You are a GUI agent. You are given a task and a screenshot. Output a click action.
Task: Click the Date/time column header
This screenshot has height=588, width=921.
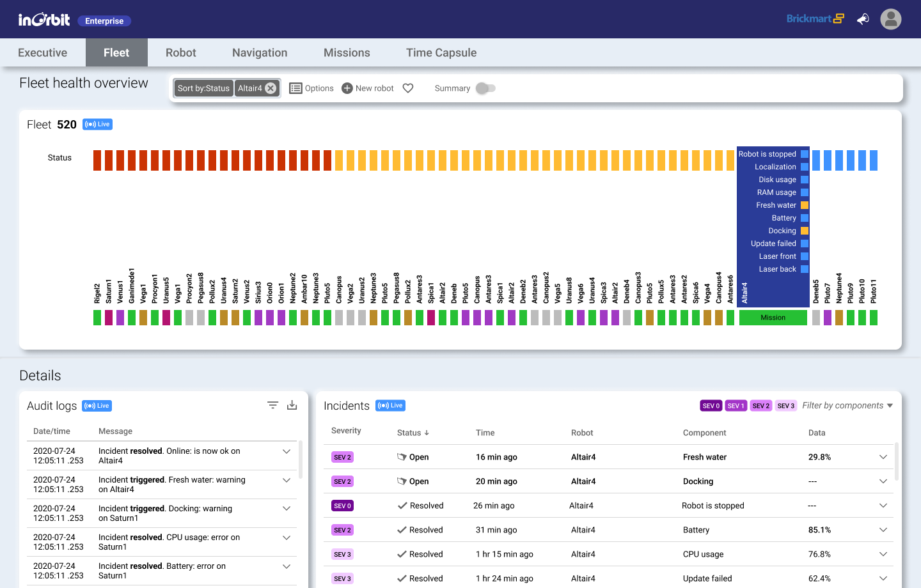(52, 431)
